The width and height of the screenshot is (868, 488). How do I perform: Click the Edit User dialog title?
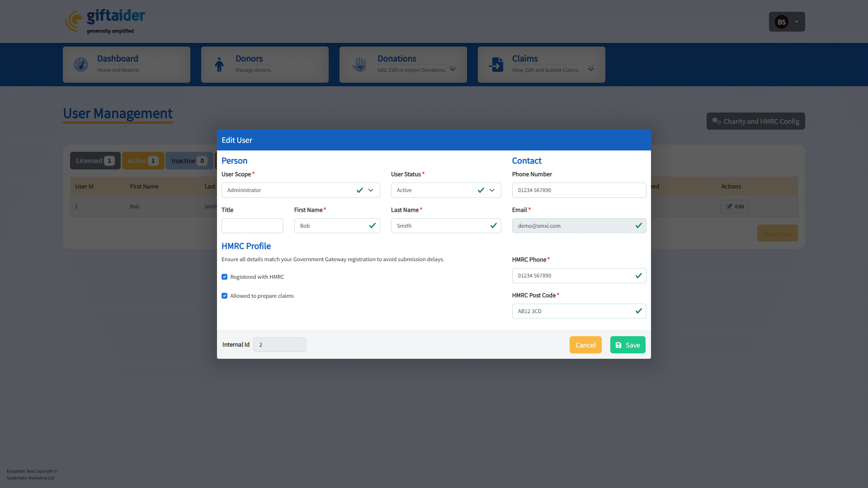[237, 140]
